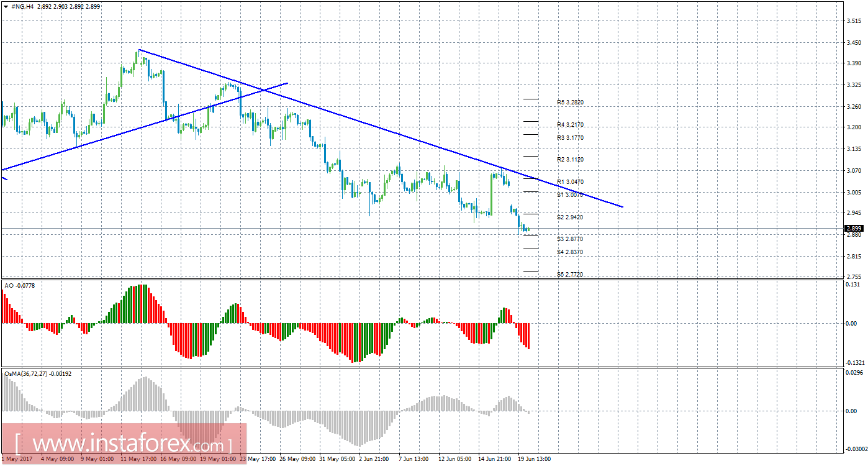The width and height of the screenshot is (868, 466).
Task: Click the 0.0296 OsMA scale value
Action: pos(855,373)
